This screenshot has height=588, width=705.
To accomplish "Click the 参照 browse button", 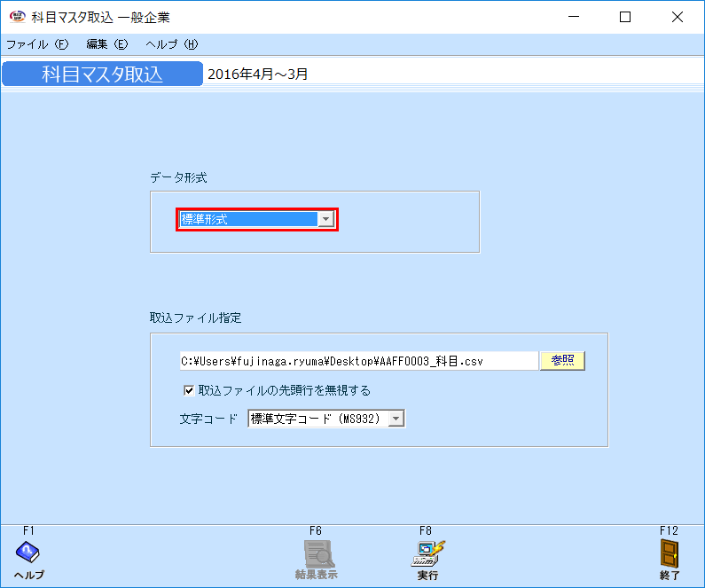I will (562, 361).
